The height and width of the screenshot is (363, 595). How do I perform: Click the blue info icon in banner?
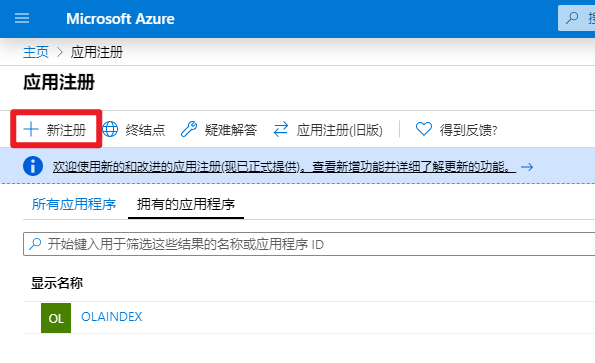tap(33, 166)
